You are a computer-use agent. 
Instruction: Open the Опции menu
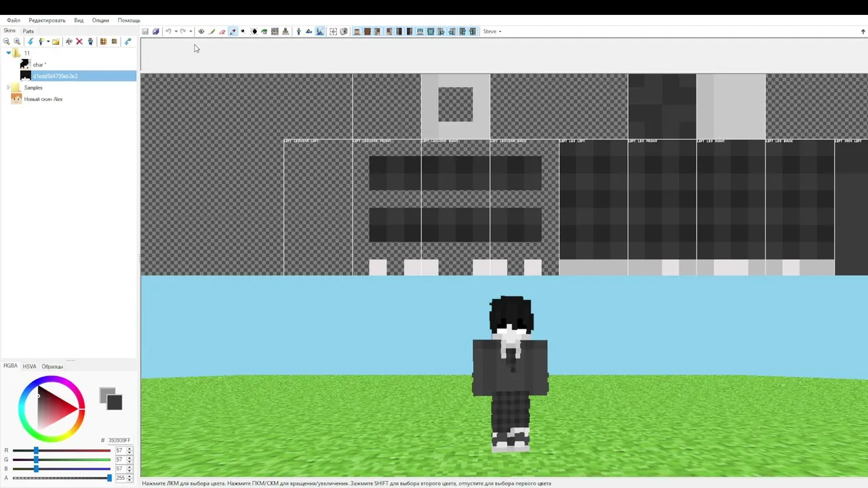point(100,20)
